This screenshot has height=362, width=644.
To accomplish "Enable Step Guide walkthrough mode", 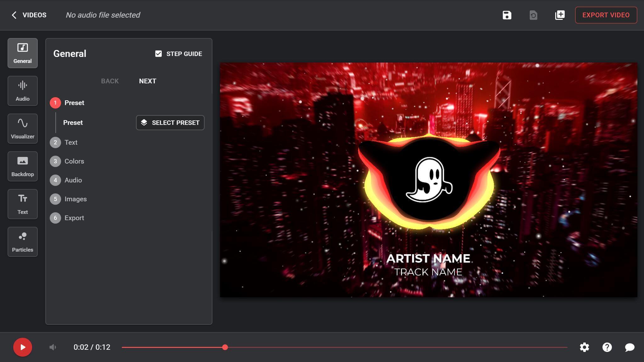I will click(158, 53).
